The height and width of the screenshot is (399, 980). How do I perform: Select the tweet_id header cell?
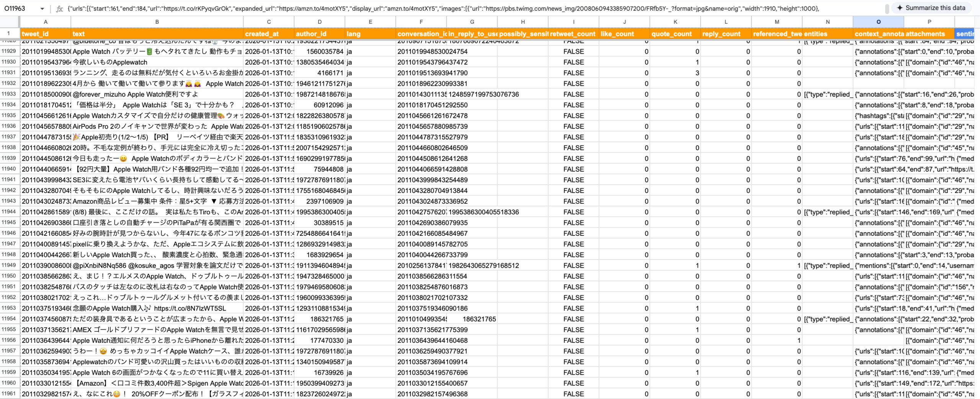[45, 34]
